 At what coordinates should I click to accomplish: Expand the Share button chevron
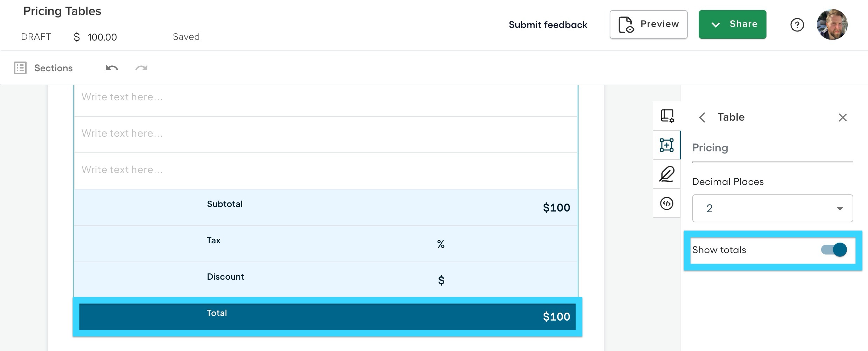[716, 24]
